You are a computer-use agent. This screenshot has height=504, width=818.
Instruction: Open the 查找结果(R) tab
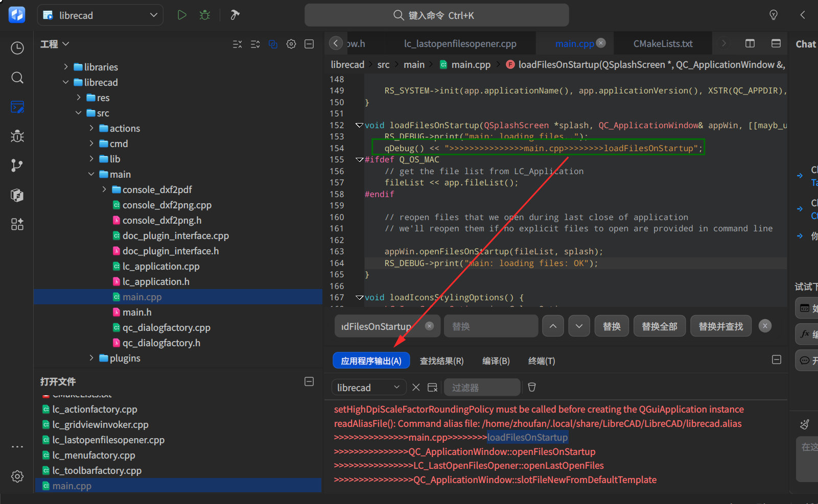pos(441,361)
